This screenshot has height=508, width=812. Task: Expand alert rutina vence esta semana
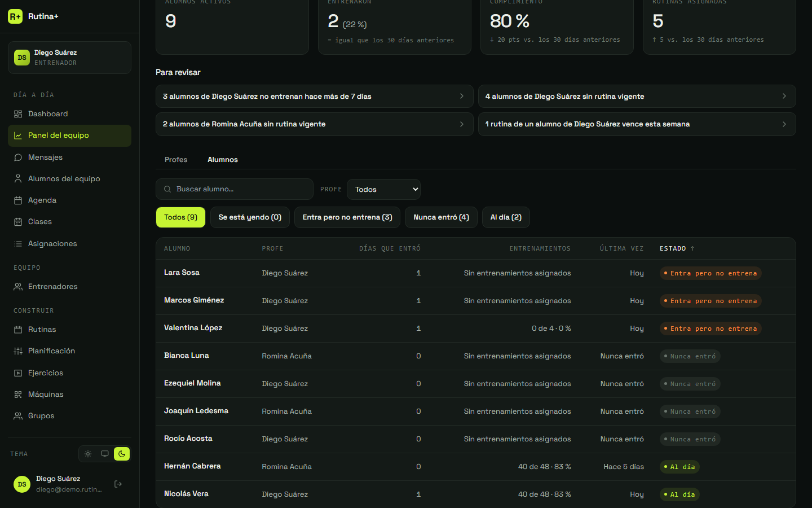637,124
